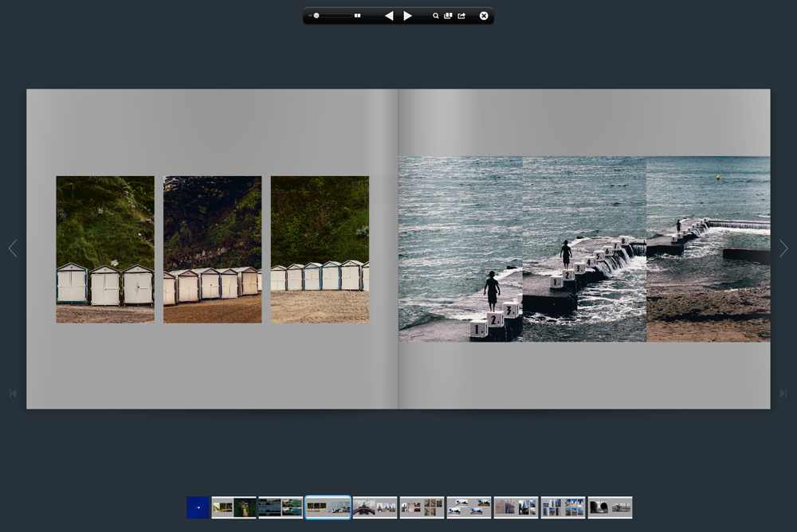Click the sea pier panorama on right page
Screen dimensions: 797x532
click(x=584, y=249)
